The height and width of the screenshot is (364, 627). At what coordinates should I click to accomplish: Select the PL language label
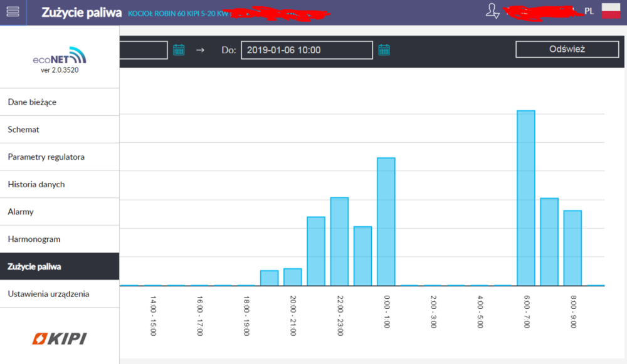(589, 11)
